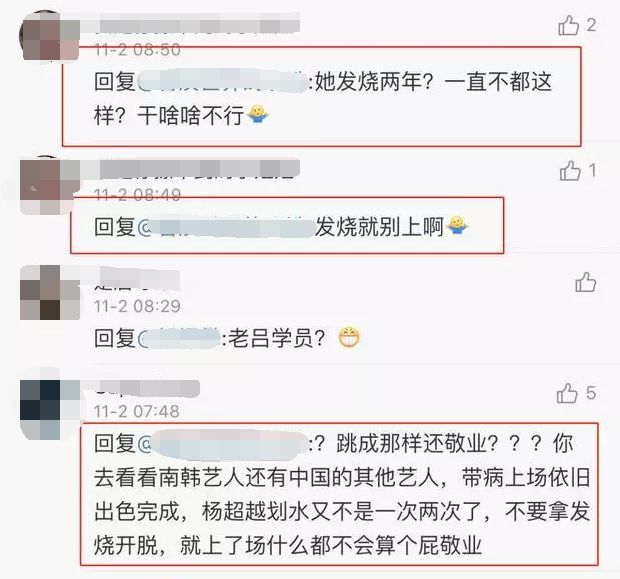Like the 08:29 comment with no likes
Screen dimensions: 620x579
(585, 282)
